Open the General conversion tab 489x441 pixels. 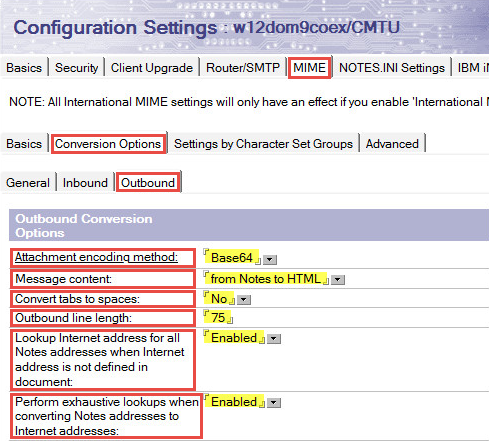28,183
